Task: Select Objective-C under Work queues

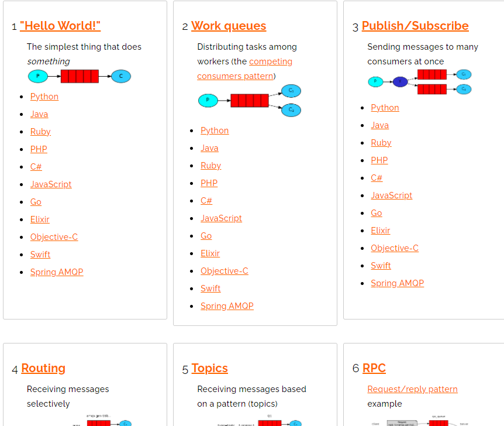Action: point(225,270)
